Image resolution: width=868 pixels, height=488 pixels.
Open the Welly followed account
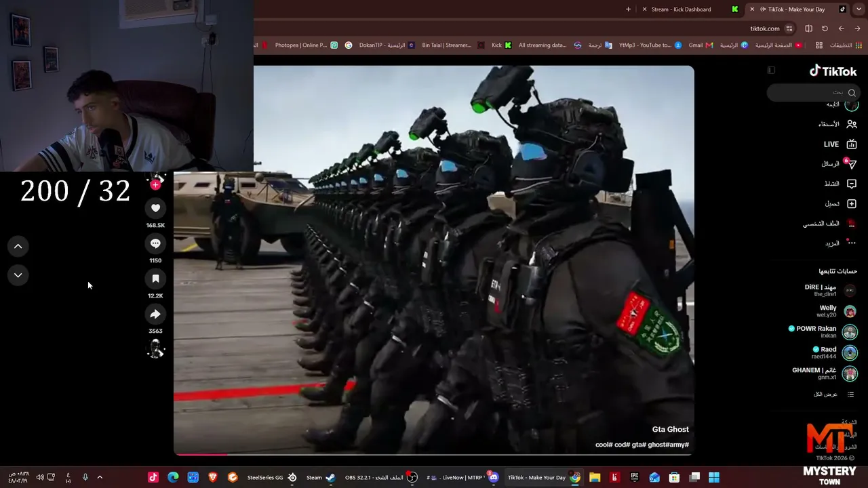(837, 312)
